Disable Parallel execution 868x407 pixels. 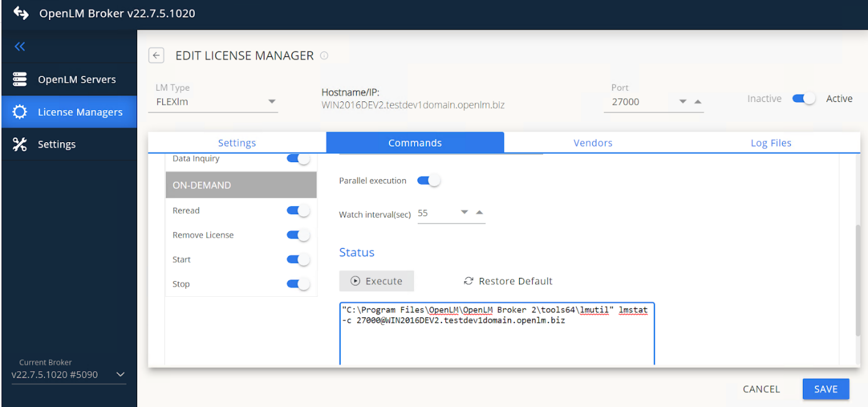429,180
